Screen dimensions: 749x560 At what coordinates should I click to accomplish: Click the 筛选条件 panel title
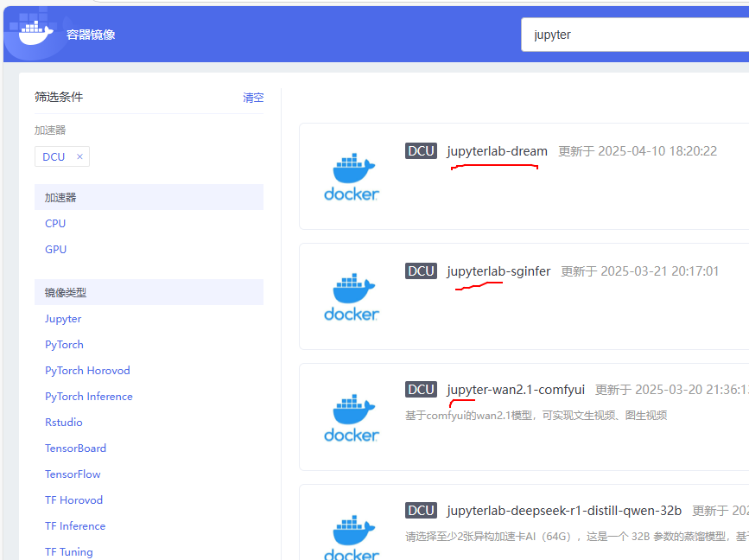click(x=58, y=97)
